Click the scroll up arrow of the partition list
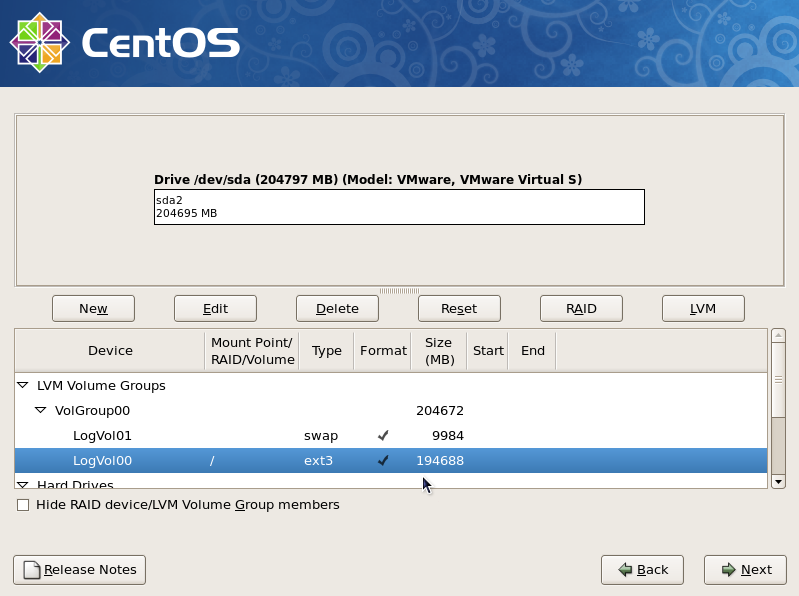Image resolution: width=799 pixels, height=596 pixels. (x=778, y=336)
